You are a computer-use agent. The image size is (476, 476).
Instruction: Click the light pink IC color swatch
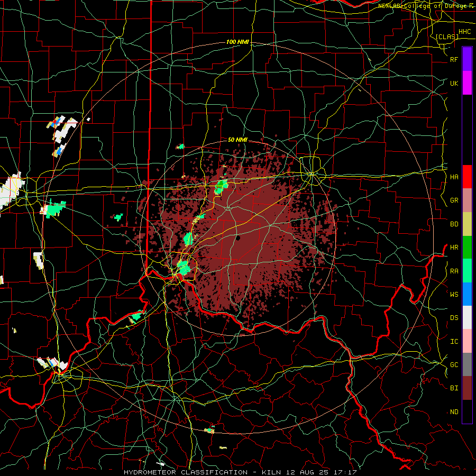[x=467, y=341]
